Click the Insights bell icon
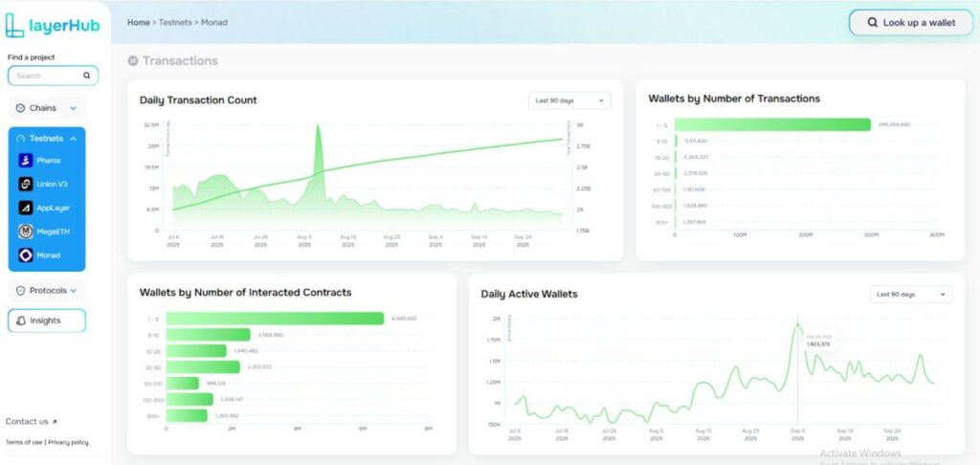This screenshot has width=980, height=465. pos(21,321)
